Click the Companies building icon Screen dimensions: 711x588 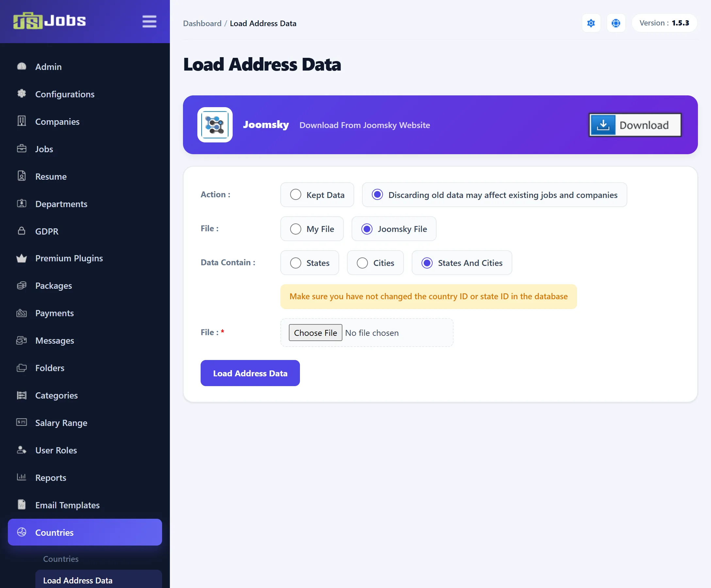[x=22, y=121]
